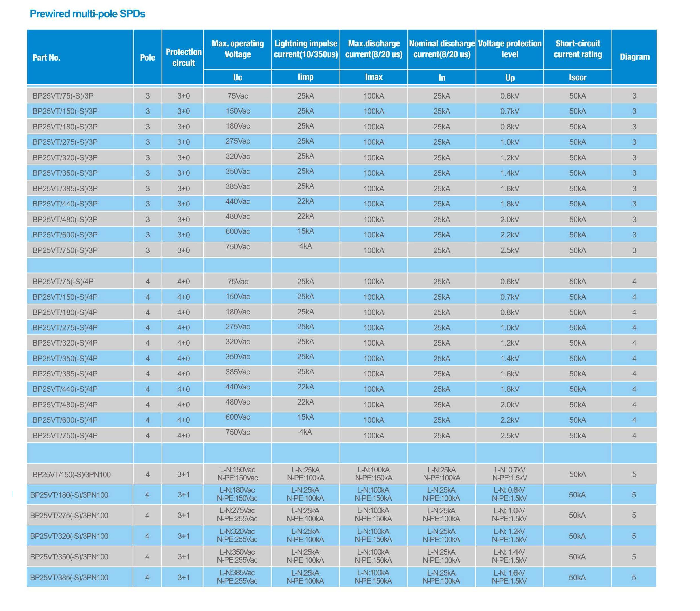Click '0.6kV' in the BP25VT/75(-S)/3P row
This screenshot has width=700, height=611.
click(510, 96)
